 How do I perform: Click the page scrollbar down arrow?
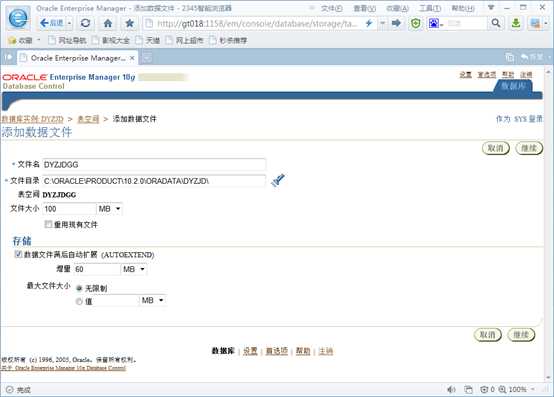[x=548, y=378]
